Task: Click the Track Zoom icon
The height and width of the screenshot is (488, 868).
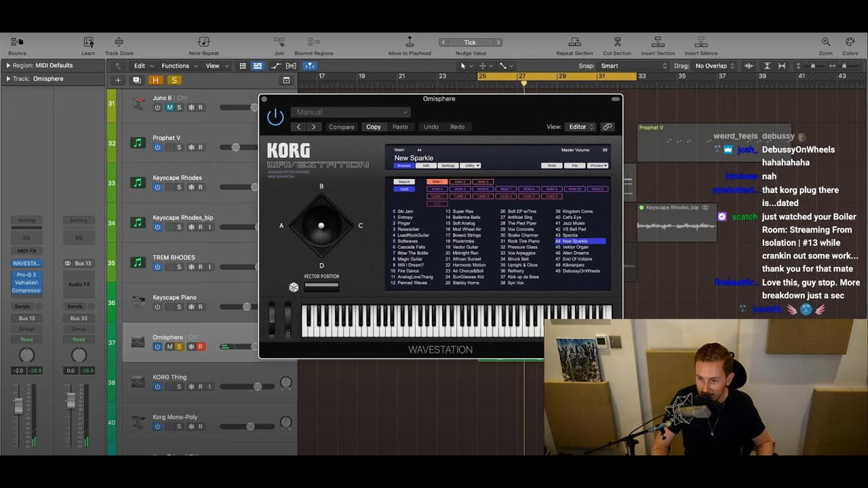Action: [119, 42]
